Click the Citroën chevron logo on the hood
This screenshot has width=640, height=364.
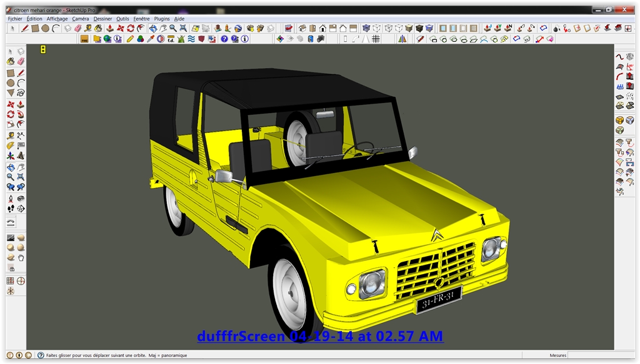tap(437, 235)
